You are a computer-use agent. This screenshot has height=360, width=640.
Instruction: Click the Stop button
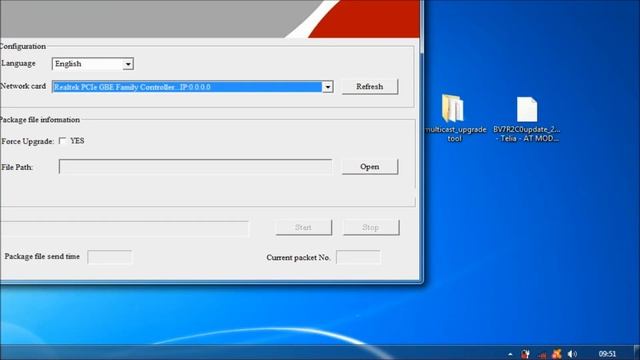pyautogui.click(x=371, y=227)
